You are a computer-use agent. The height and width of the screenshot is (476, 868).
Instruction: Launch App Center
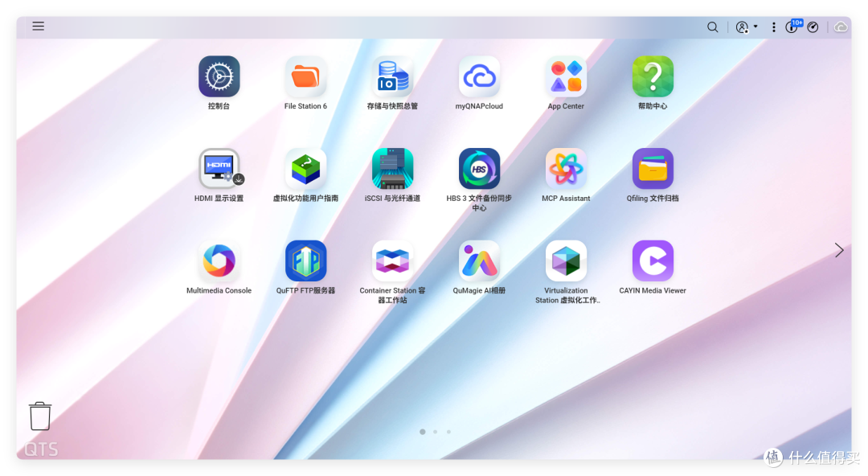(x=566, y=76)
